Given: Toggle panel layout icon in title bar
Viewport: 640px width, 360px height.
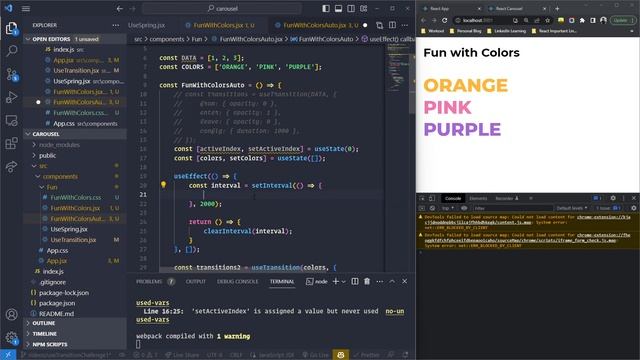Looking at the screenshot, I should pyautogui.click(x=338, y=8).
